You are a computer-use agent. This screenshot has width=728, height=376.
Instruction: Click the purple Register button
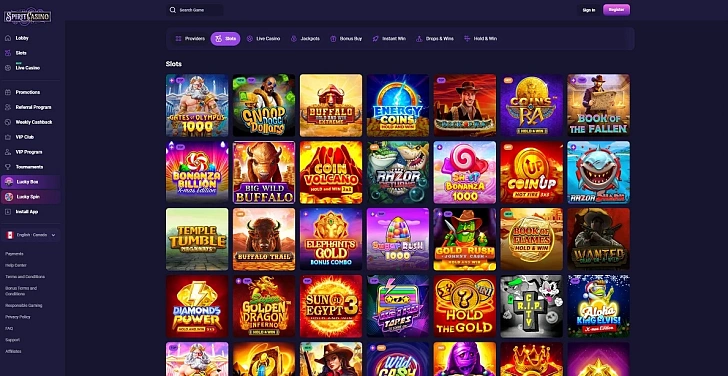(616, 10)
